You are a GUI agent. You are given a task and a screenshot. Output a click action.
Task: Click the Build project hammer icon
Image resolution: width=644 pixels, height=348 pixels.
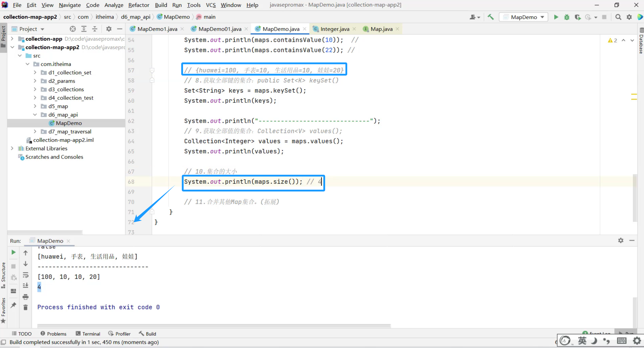pos(491,17)
